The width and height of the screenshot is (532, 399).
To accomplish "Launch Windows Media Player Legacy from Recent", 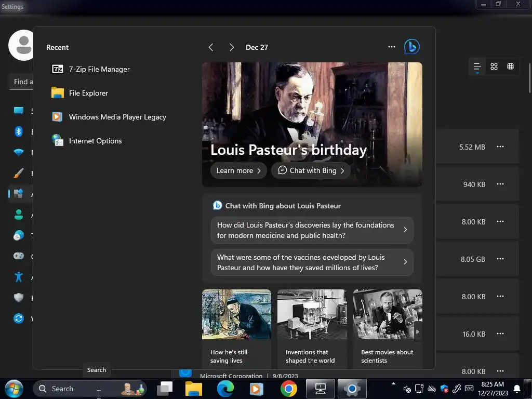I will (x=109, y=117).
